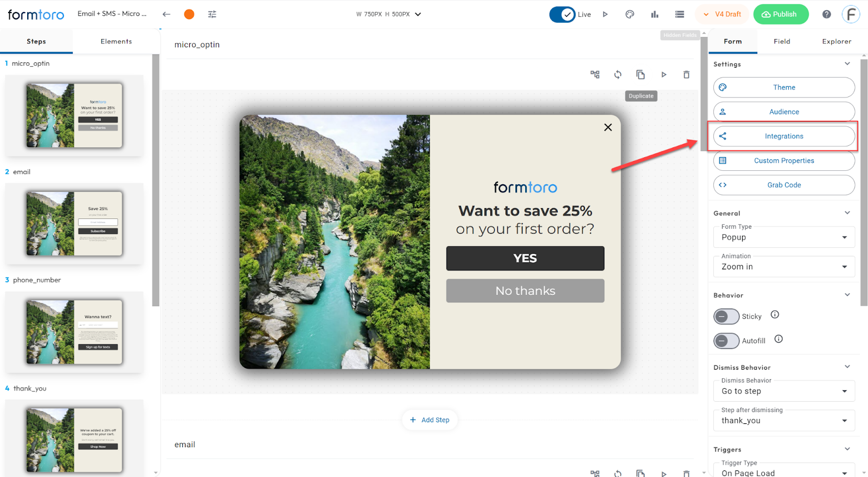Click the Add Step button
This screenshot has height=477, width=868.
click(x=430, y=420)
